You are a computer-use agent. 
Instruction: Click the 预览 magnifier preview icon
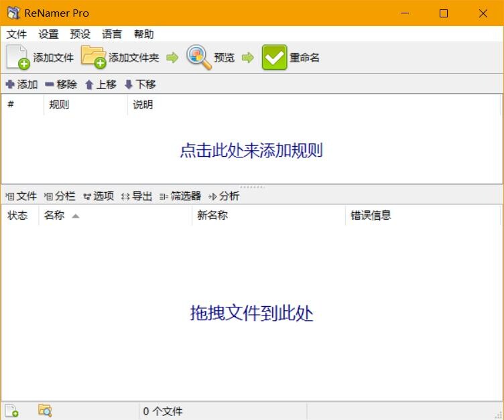[x=199, y=58]
